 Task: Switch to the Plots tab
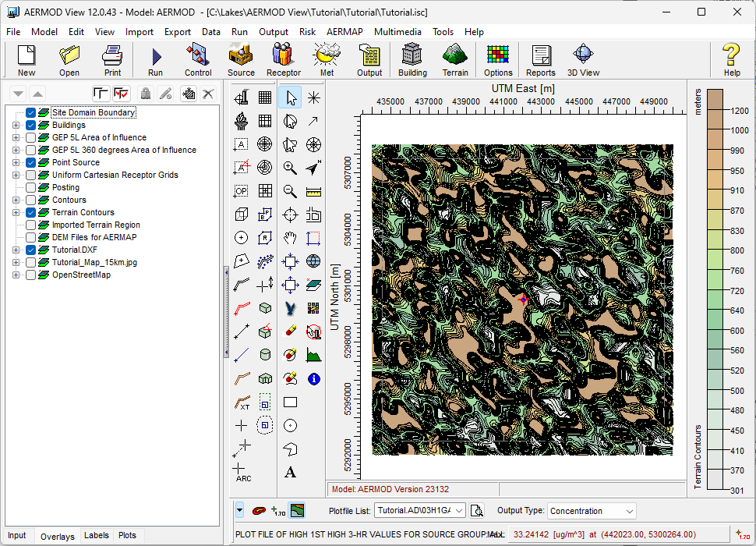pos(127,535)
